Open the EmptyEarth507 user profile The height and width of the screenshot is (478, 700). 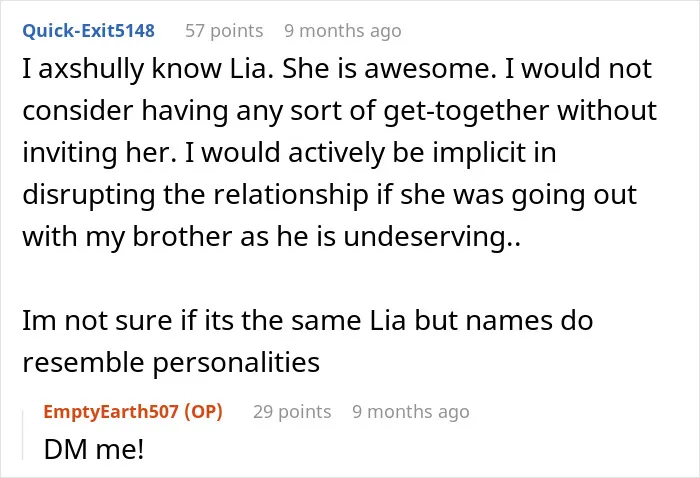(111, 411)
